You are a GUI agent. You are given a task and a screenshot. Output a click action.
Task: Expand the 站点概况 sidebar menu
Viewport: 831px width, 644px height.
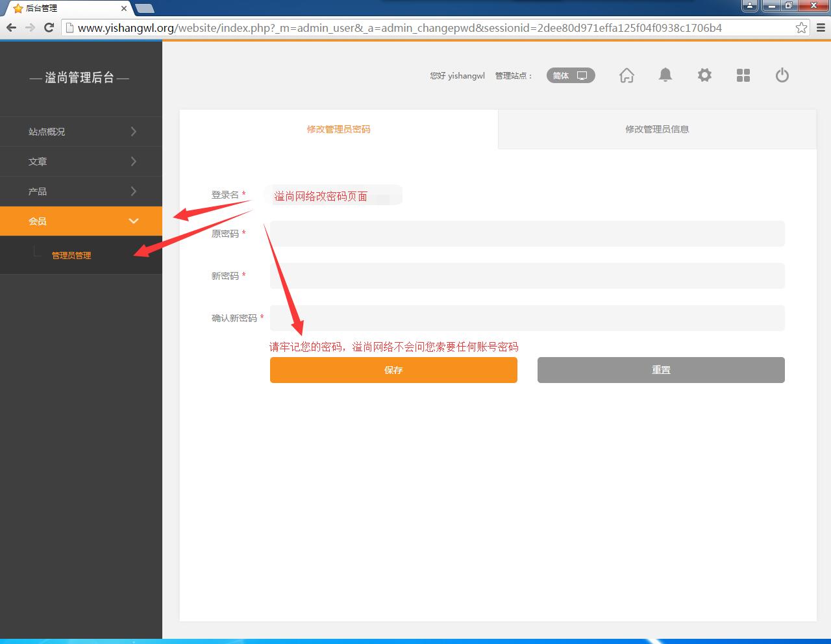coord(81,132)
